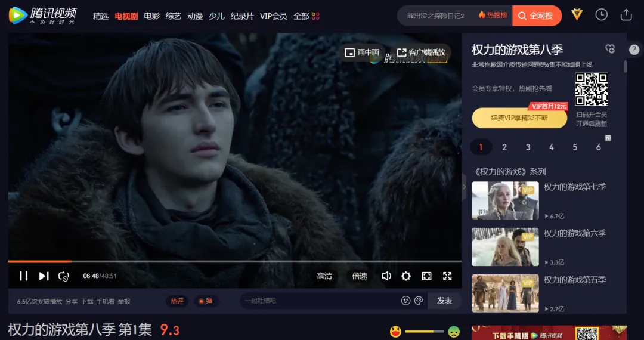Screen dimensions: 644x340
Task: Open the 倍速 playback speed menu
Action: pos(360,276)
